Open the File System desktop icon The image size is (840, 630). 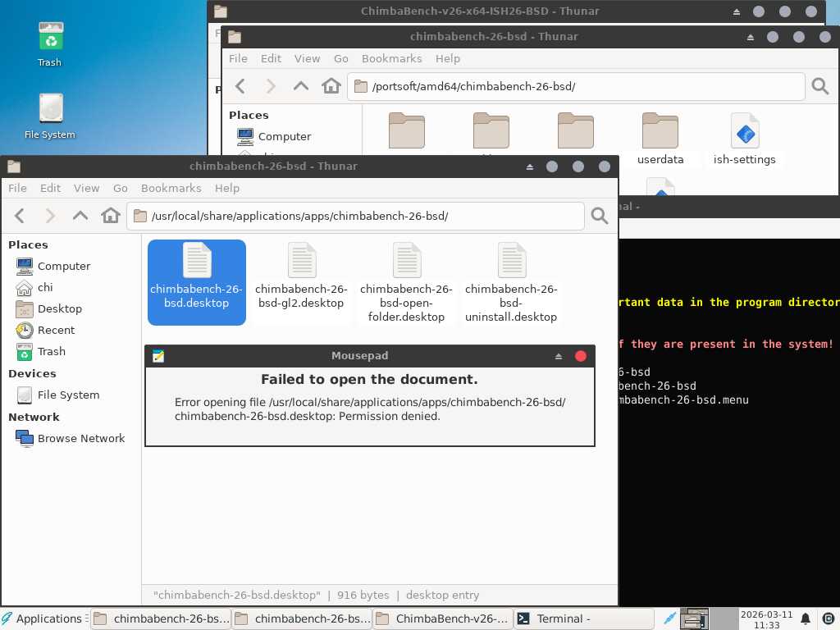point(50,116)
